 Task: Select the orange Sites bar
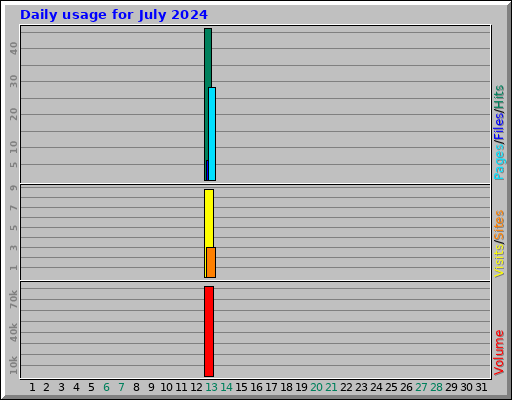tap(211, 262)
